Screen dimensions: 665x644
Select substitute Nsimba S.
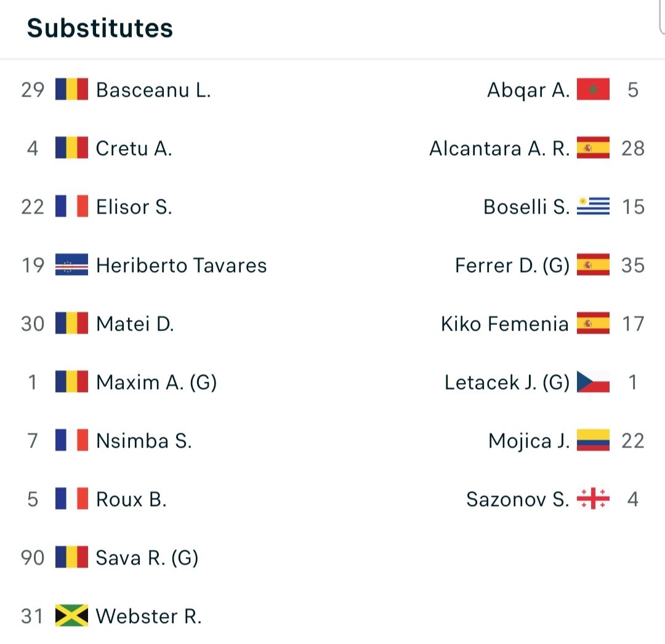143,441
